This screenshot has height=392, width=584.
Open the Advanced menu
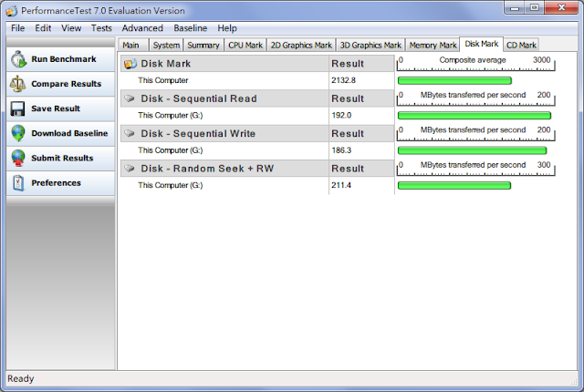[142, 28]
